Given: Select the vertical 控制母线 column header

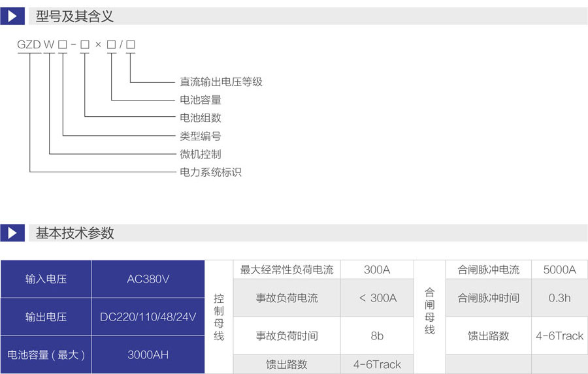Looking at the screenshot, I should [219, 317].
